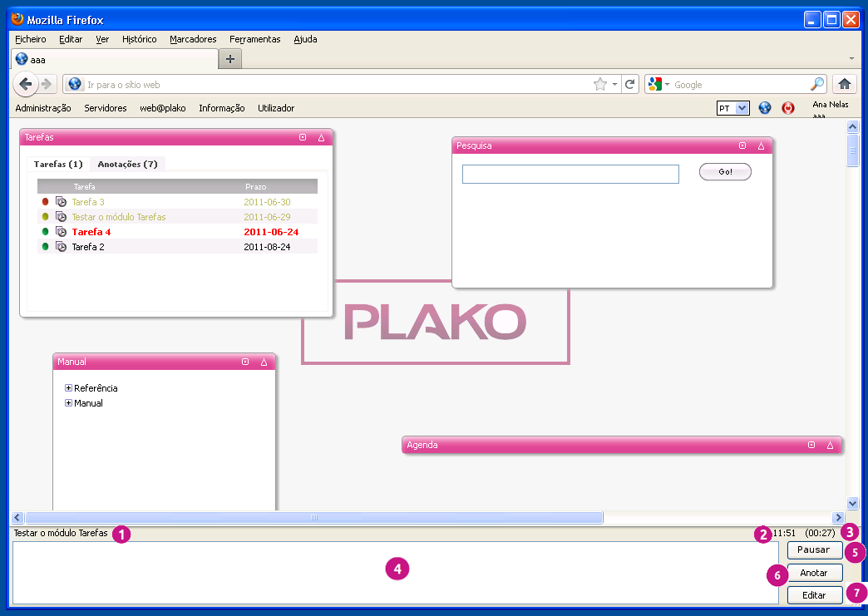Click the clock icon next to Tarefa 3
This screenshot has height=616, width=868.
[61, 202]
